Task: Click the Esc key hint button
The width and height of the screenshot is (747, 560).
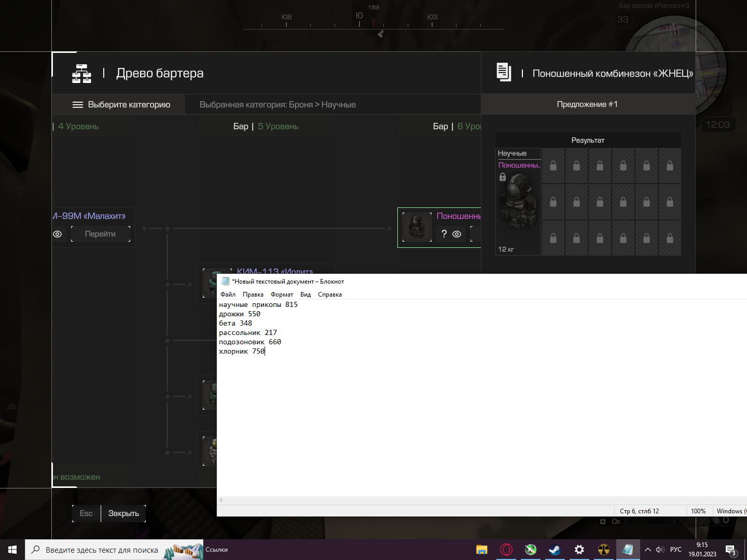Action: click(x=86, y=513)
